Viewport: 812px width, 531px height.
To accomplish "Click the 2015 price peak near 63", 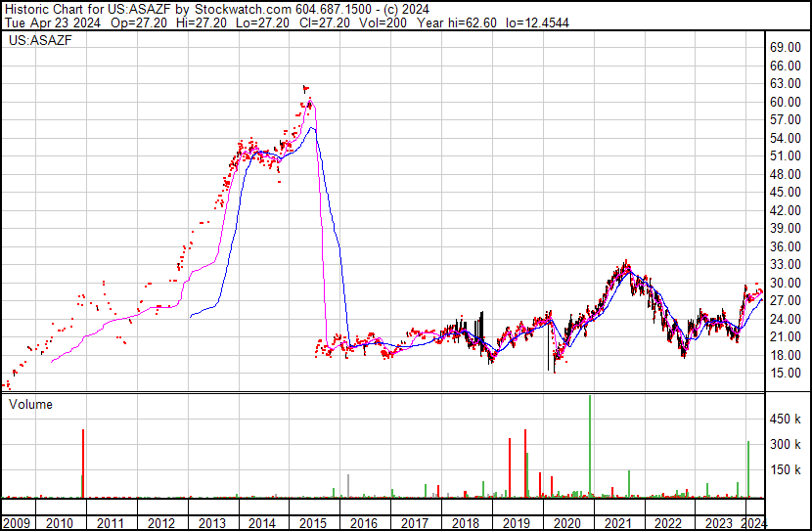I will pyautogui.click(x=305, y=88).
